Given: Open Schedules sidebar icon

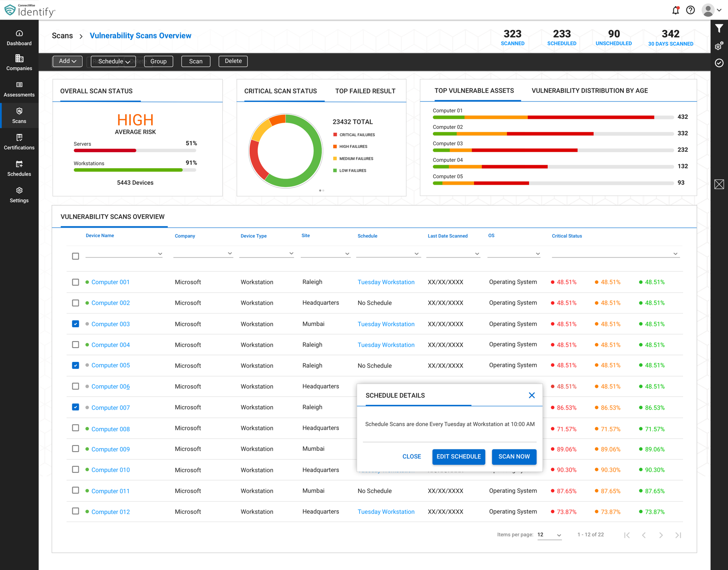Looking at the screenshot, I should tap(19, 164).
